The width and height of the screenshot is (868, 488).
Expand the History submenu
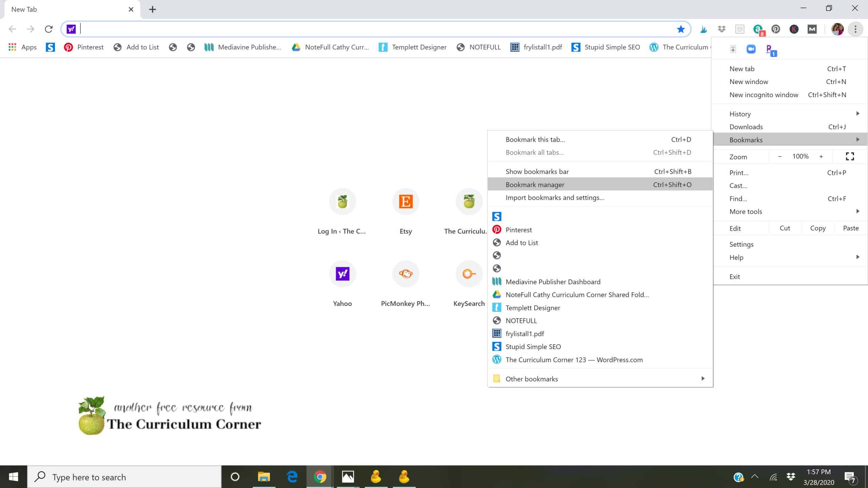[x=740, y=114]
